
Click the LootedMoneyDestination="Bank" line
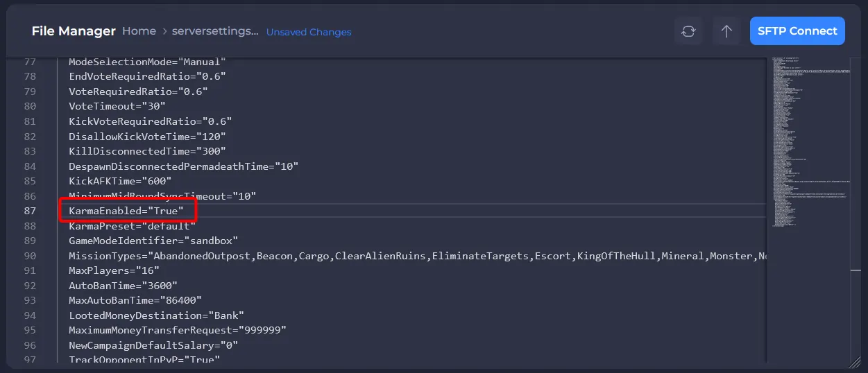click(156, 316)
